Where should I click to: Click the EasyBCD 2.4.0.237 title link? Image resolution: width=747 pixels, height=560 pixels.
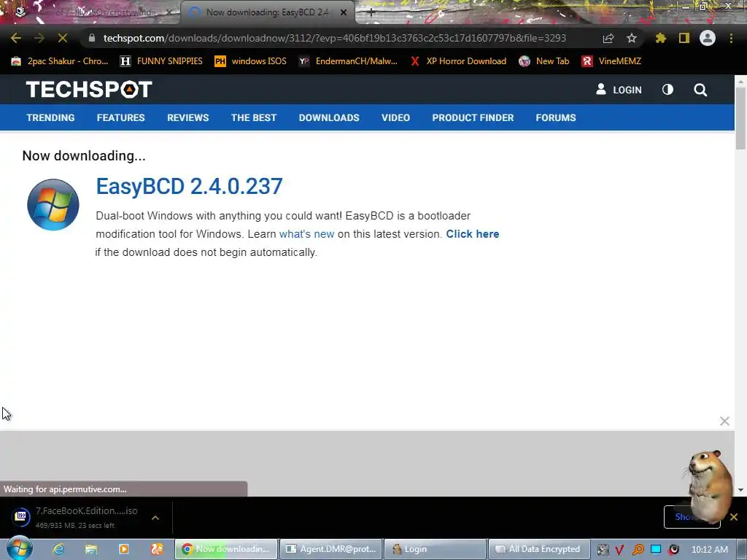click(x=189, y=186)
